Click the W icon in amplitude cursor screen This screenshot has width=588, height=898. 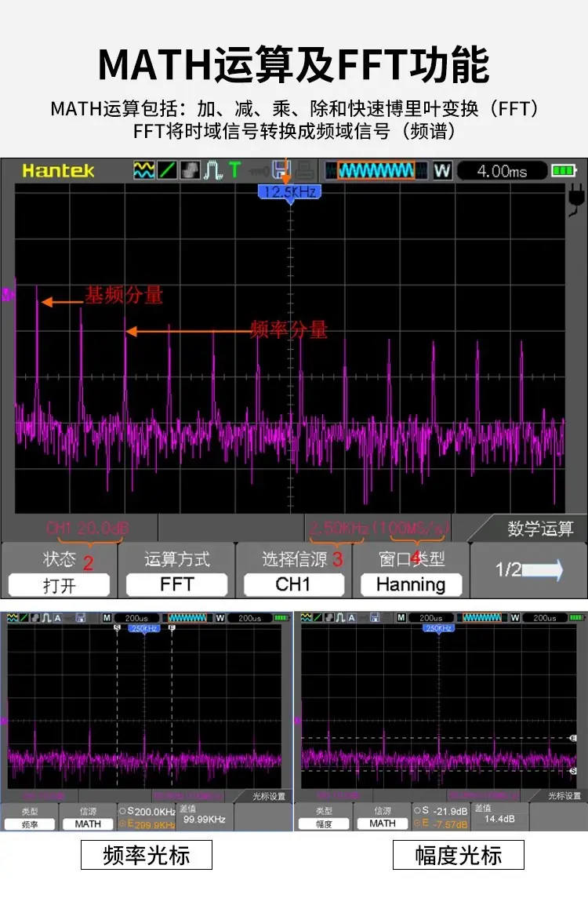coord(515,617)
